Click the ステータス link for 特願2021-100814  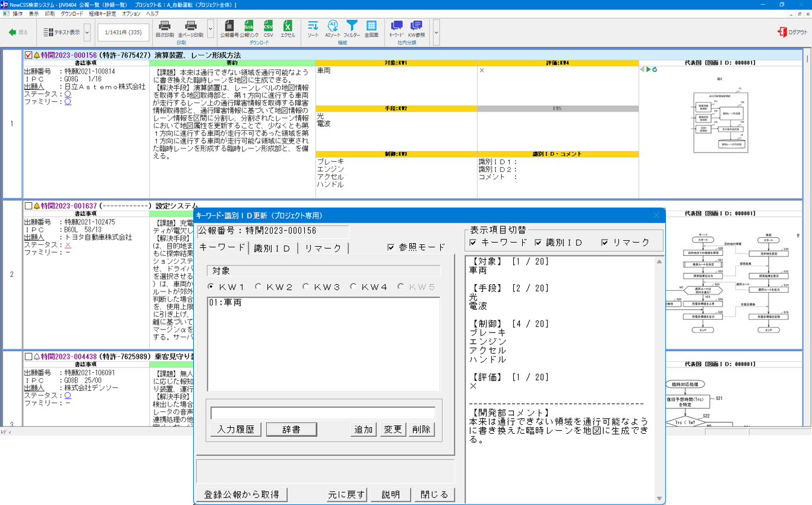pos(68,94)
